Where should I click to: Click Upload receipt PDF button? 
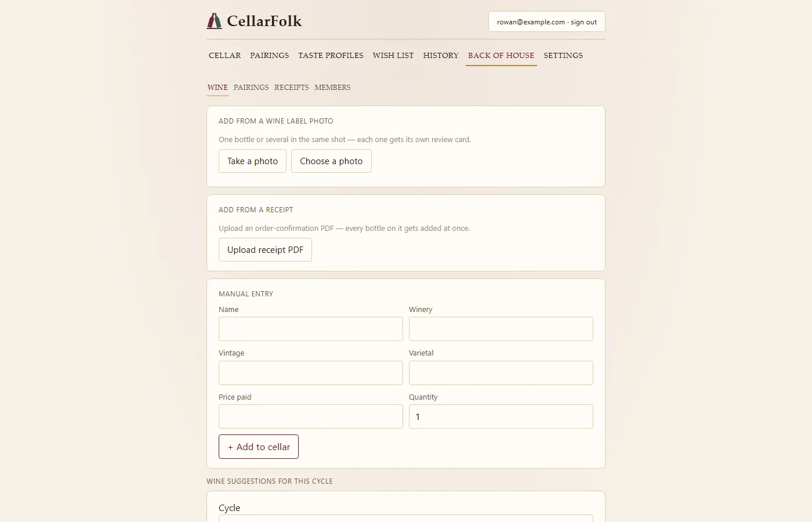point(265,250)
